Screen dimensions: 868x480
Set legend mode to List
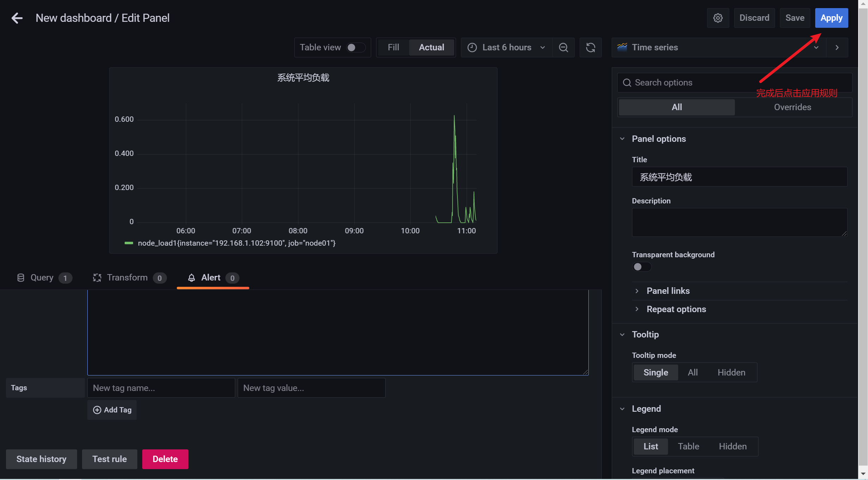coord(651,446)
